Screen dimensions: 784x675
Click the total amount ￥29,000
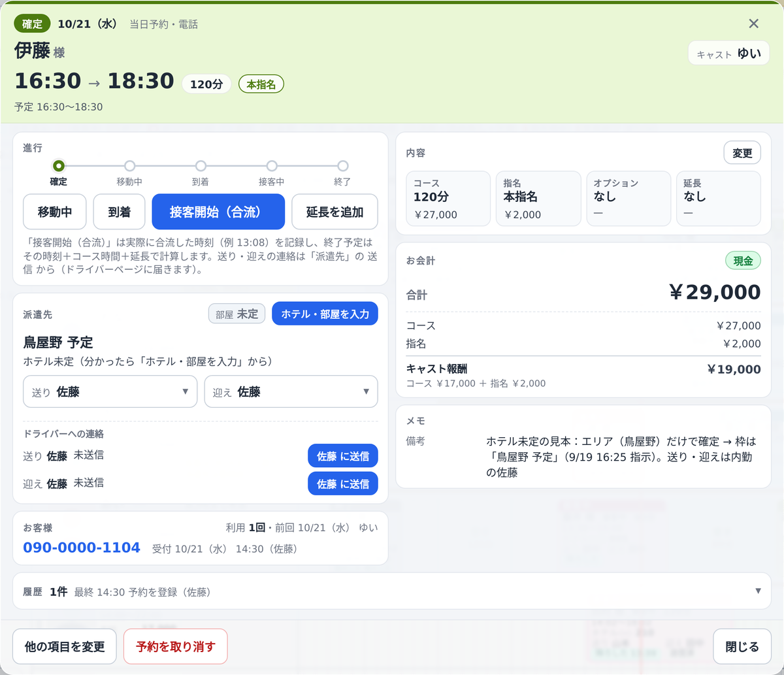click(x=715, y=293)
